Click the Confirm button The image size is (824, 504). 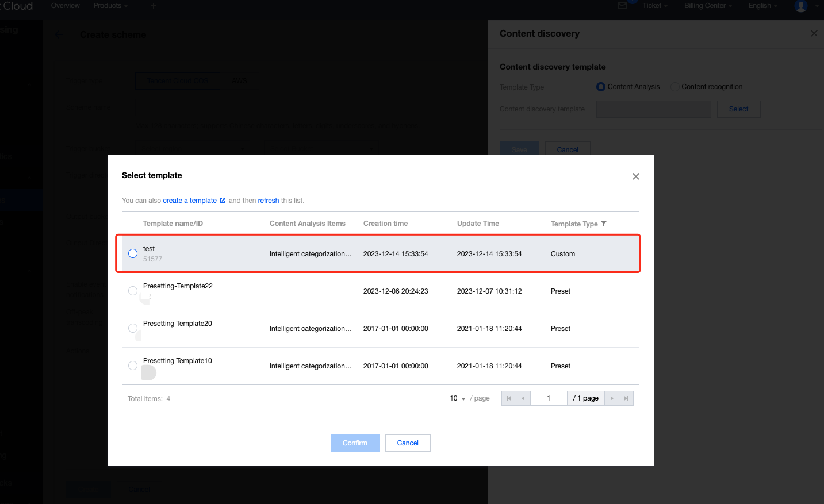[x=355, y=443]
